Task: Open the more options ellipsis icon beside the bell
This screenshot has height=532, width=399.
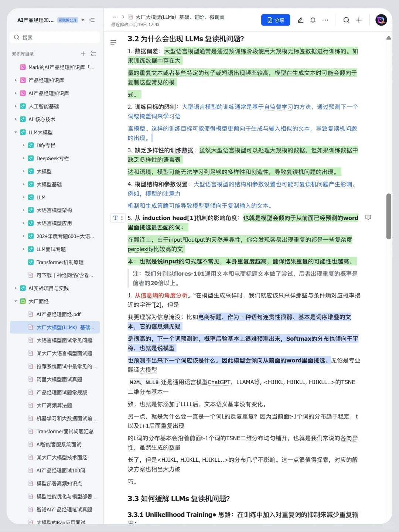Action: 325,20
